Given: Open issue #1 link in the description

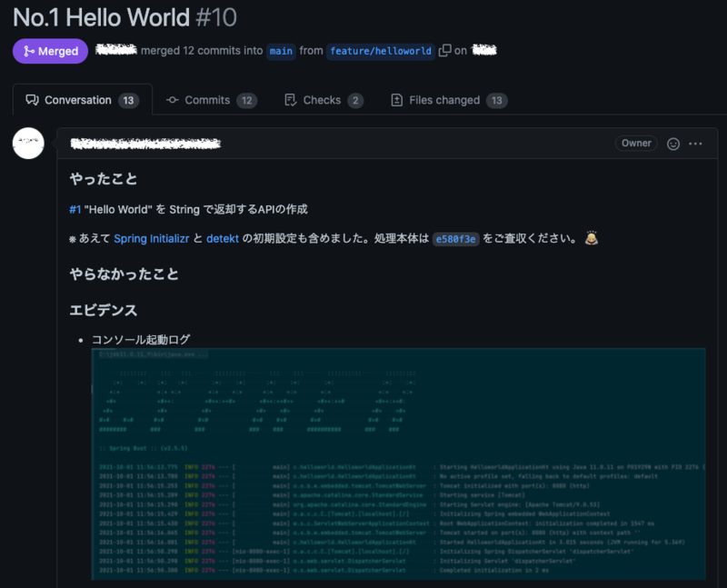Looking at the screenshot, I should pos(75,208).
